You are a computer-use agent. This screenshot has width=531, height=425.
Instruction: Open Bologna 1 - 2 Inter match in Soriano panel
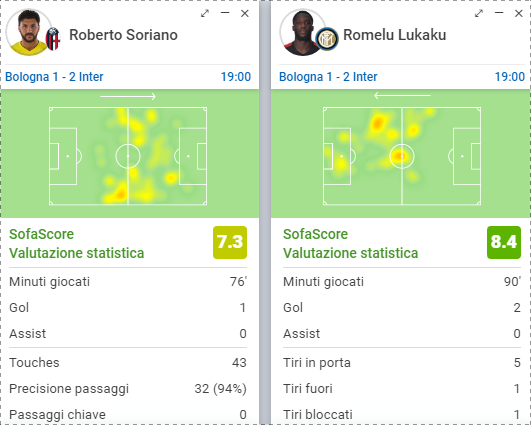[54, 77]
